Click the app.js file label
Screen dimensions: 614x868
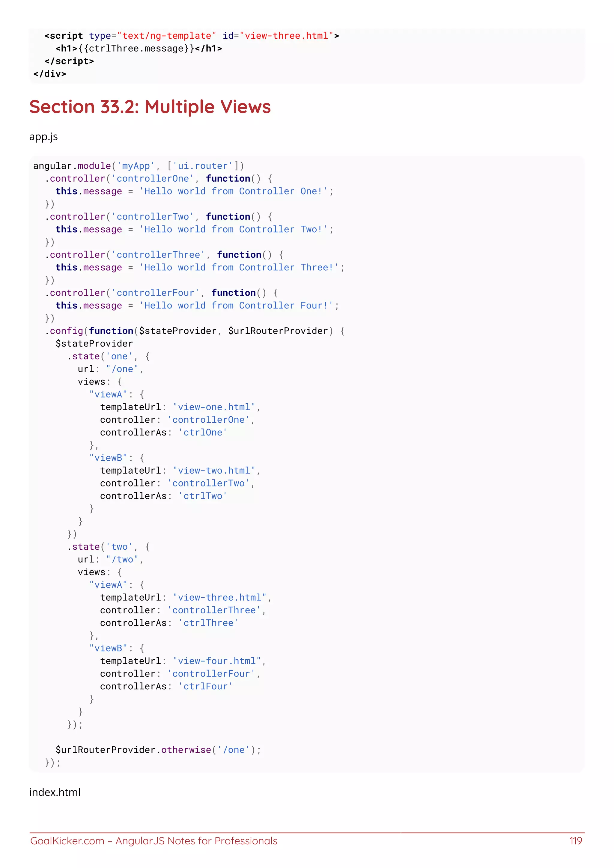(x=43, y=137)
